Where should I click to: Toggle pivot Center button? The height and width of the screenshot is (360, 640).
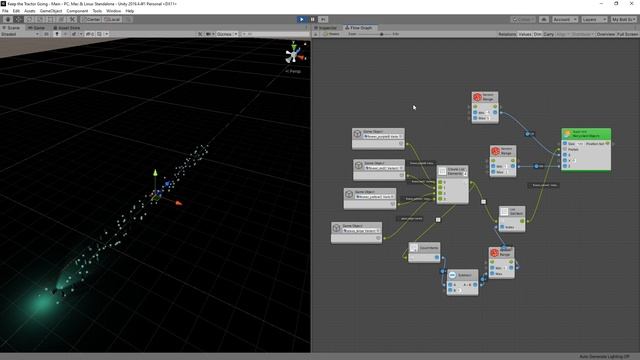coord(91,19)
